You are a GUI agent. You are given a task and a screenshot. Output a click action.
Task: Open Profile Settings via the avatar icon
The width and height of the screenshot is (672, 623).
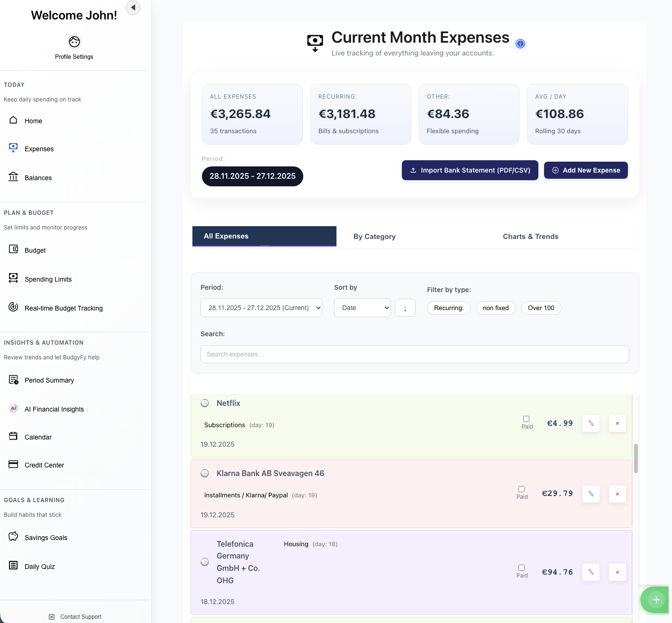click(x=74, y=42)
